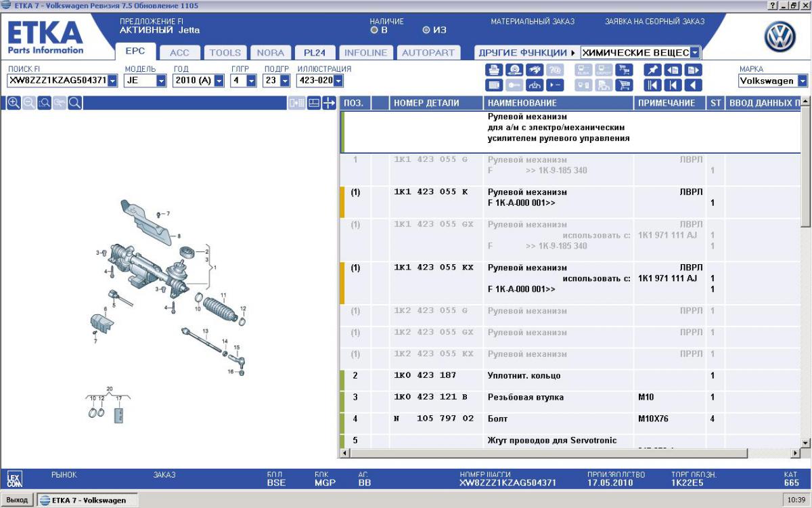The image size is (812, 508).
Task: Open the TOOLS tab
Action: coord(225,52)
